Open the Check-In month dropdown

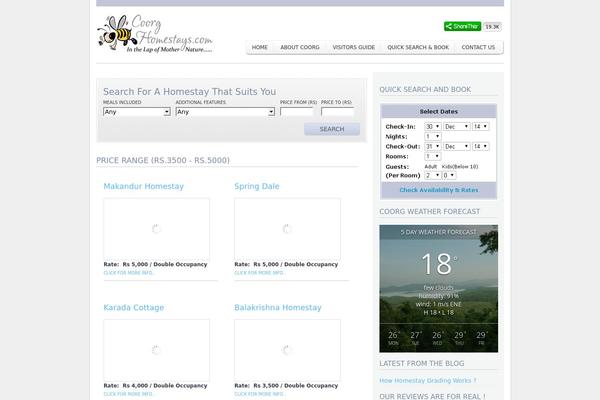pos(457,126)
